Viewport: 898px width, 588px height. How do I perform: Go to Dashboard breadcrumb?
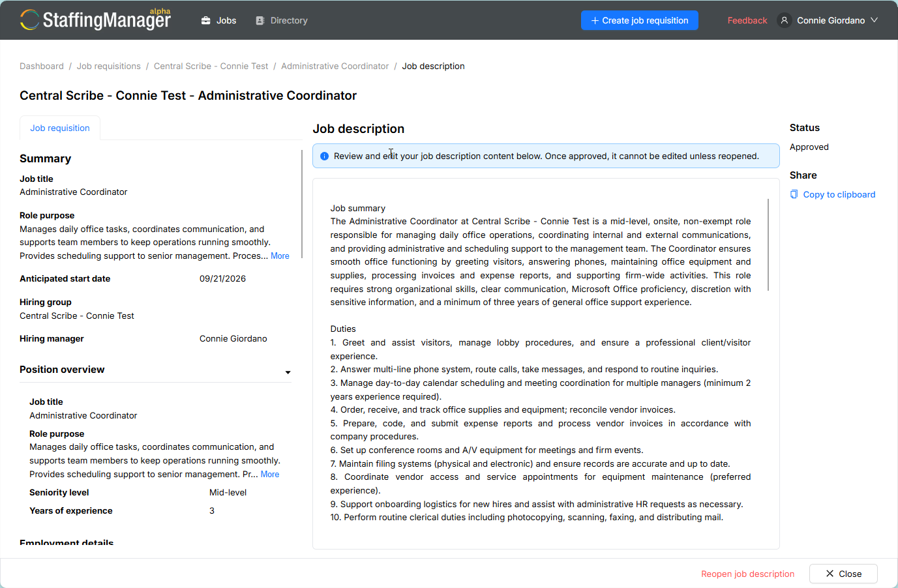point(42,66)
